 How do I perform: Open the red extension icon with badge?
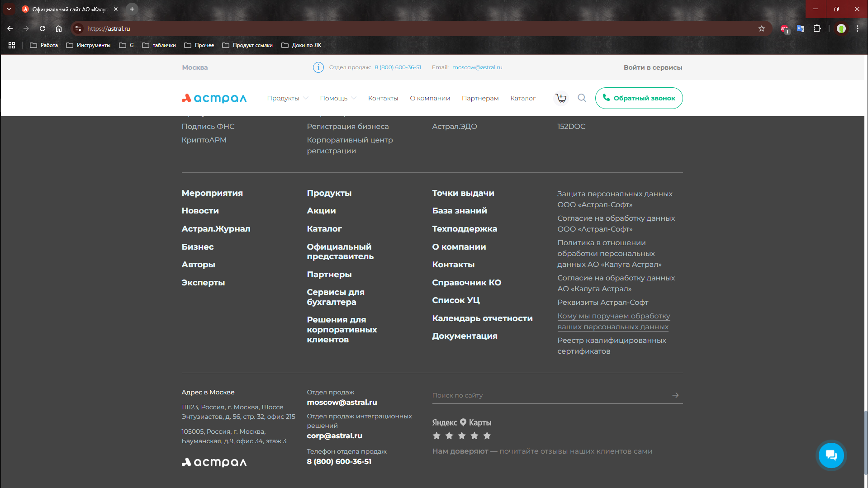coord(785,29)
